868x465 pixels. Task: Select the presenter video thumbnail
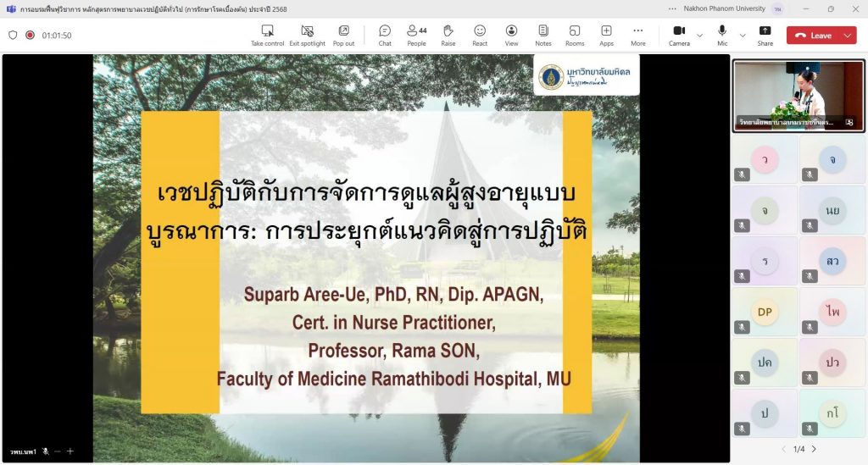point(798,96)
